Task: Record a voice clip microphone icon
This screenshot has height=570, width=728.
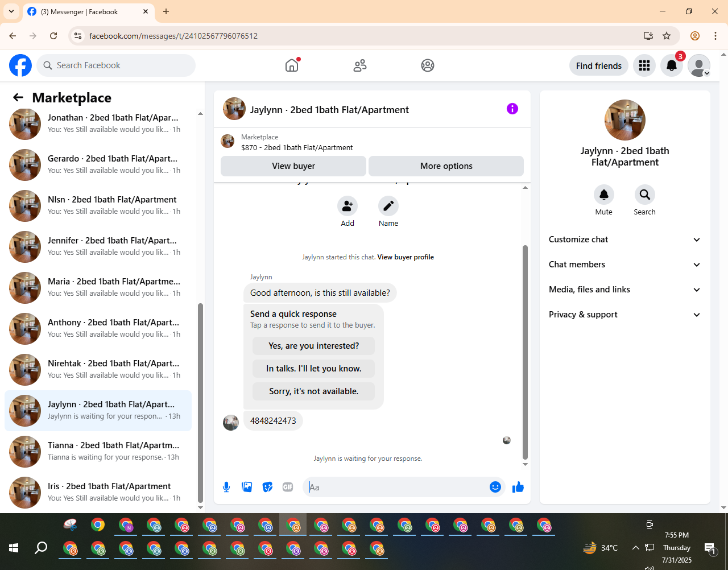Action: click(x=226, y=487)
